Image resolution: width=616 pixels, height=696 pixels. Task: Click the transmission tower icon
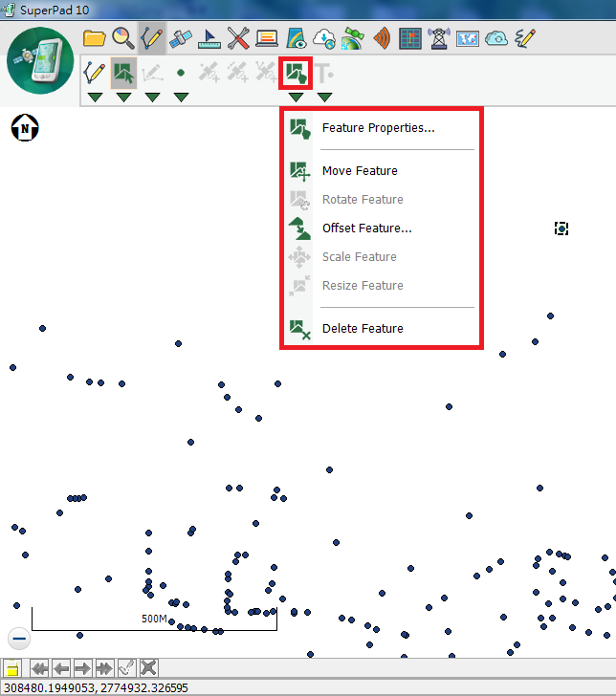coord(439,38)
